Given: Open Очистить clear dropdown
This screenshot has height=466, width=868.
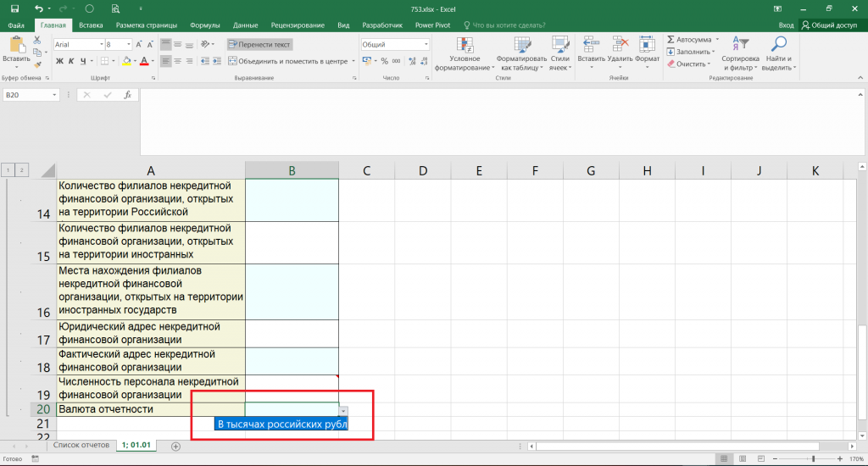Looking at the screenshot, I should click(688, 64).
